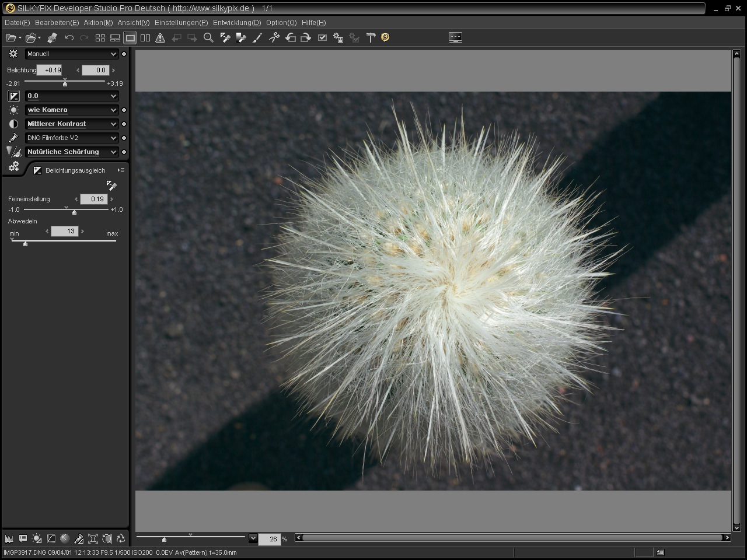
Task: Click the Abwedeln slider track
Action: tap(70, 241)
